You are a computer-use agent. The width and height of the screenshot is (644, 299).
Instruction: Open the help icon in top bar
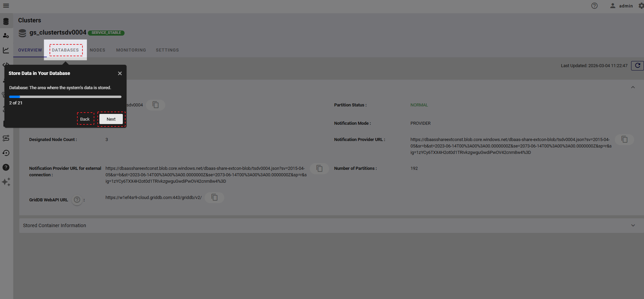(x=594, y=6)
